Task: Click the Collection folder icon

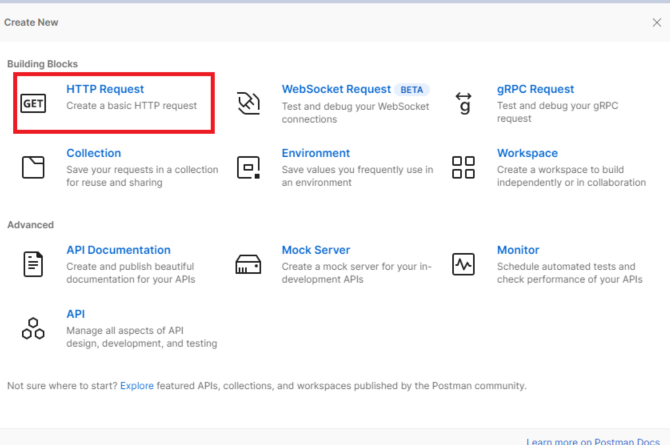Action: [33, 167]
